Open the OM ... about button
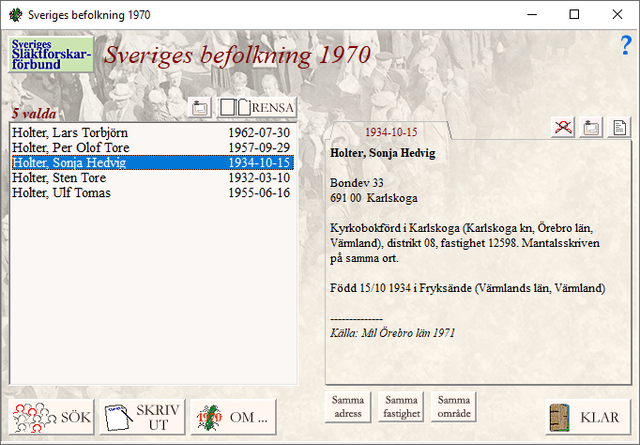This screenshot has width=640, height=445. (x=233, y=417)
